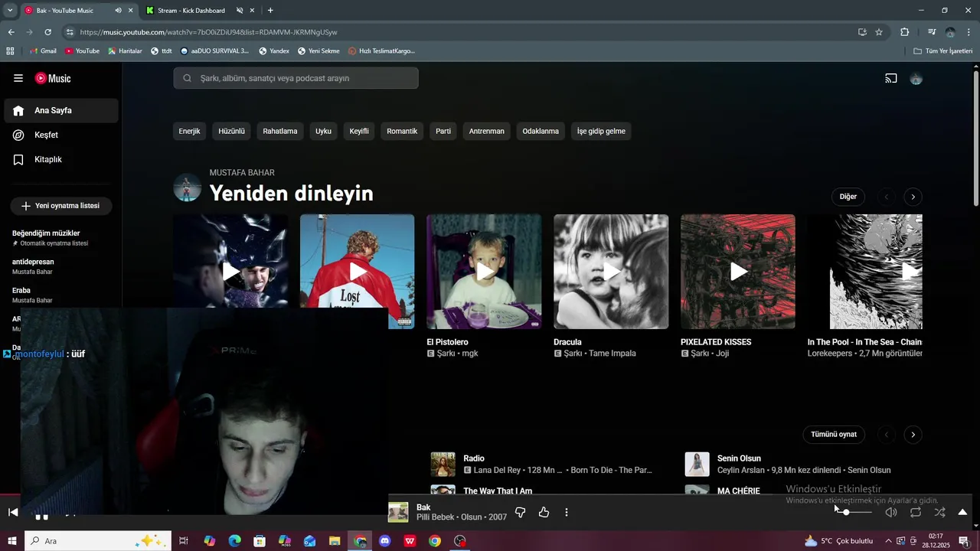
Task: Bookmark this page with star icon
Action: coord(879,32)
